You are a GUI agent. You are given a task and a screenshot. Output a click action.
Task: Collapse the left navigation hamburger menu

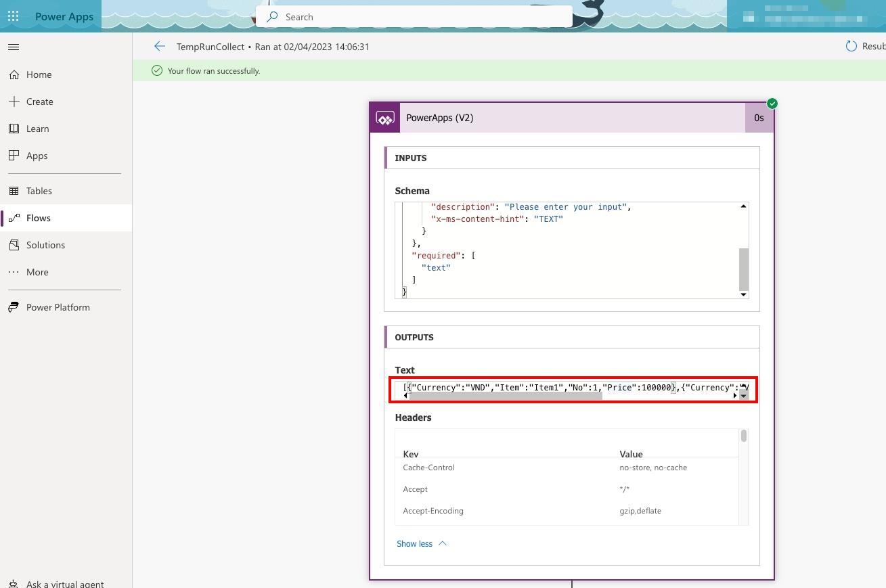coord(14,47)
